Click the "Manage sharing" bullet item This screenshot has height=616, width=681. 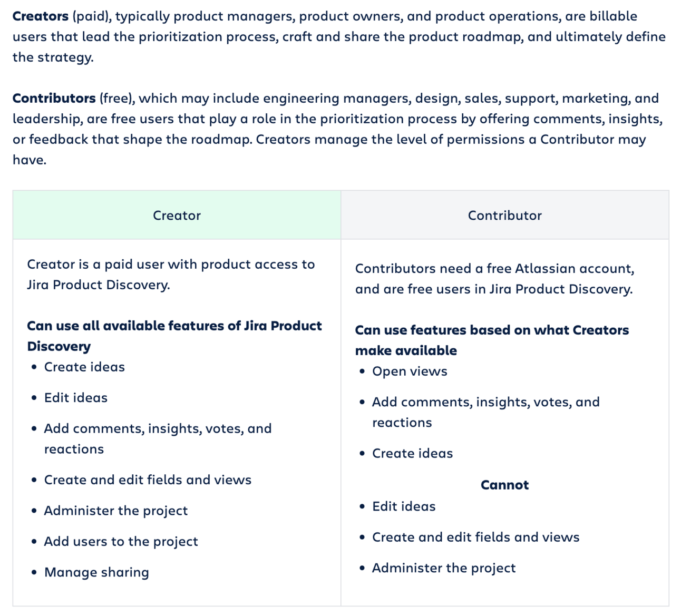96,572
